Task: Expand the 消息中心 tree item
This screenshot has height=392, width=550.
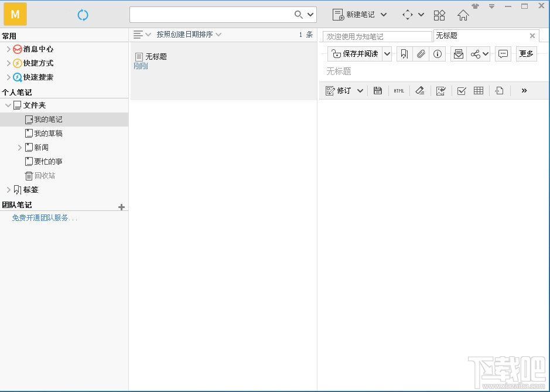Action: pyautogui.click(x=8, y=49)
